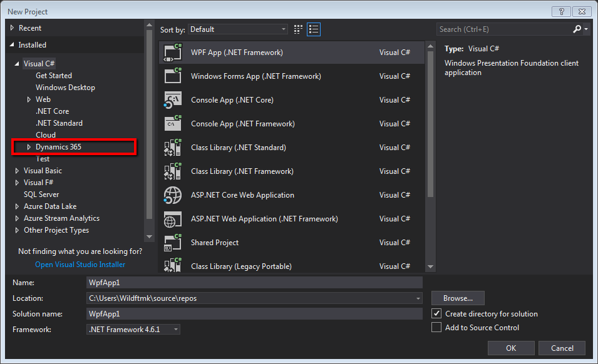Click the category tree scrollbar up arrow
The width and height of the screenshot is (598, 364).
[x=149, y=25]
